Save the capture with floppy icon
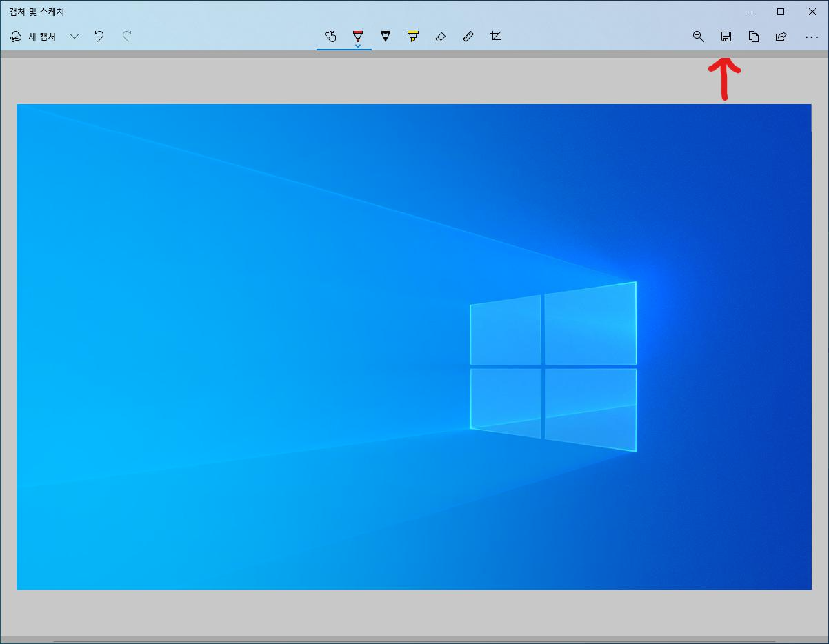The width and height of the screenshot is (829, 644). [x=726, y=37]
